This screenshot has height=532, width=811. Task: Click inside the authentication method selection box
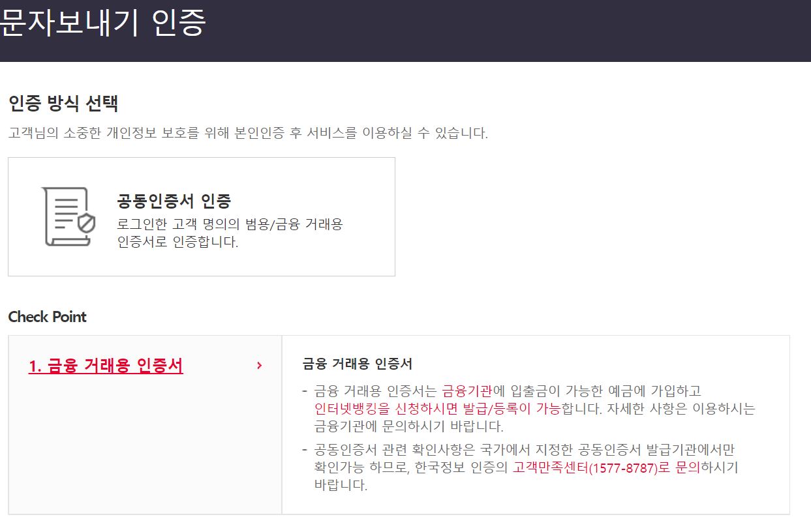click(x=200, y=217)
